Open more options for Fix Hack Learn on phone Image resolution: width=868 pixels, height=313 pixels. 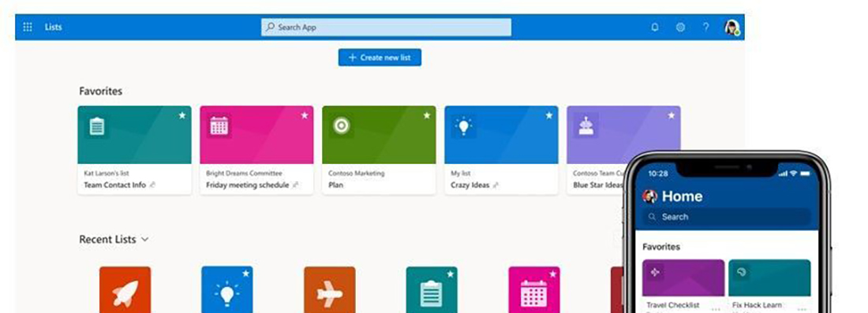802,309
